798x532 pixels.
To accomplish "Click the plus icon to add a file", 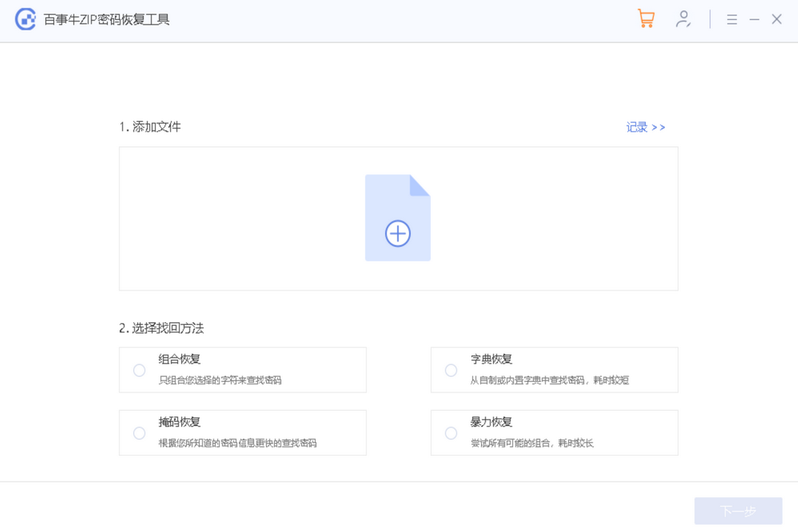I will pos(398,233).
